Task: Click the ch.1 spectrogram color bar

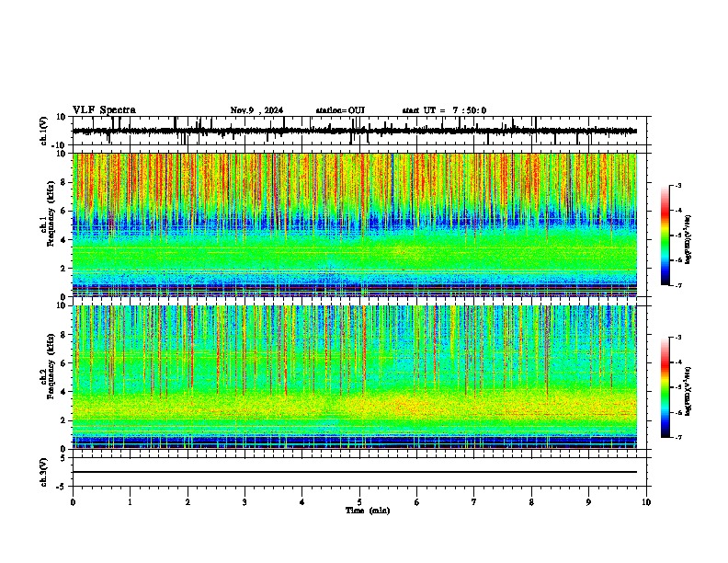Action: point(665,236)
